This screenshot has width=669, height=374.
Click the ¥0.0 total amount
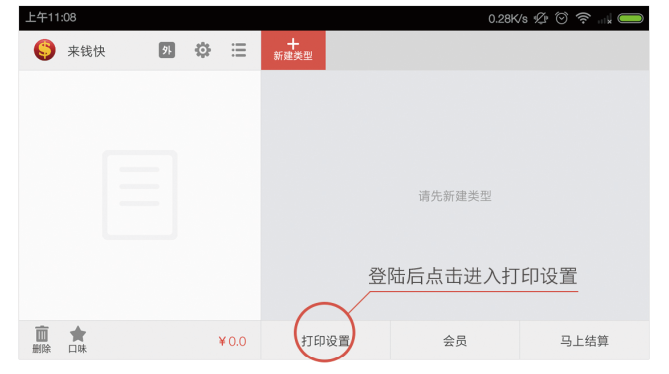pyautogui.click(x=232, y=342)
